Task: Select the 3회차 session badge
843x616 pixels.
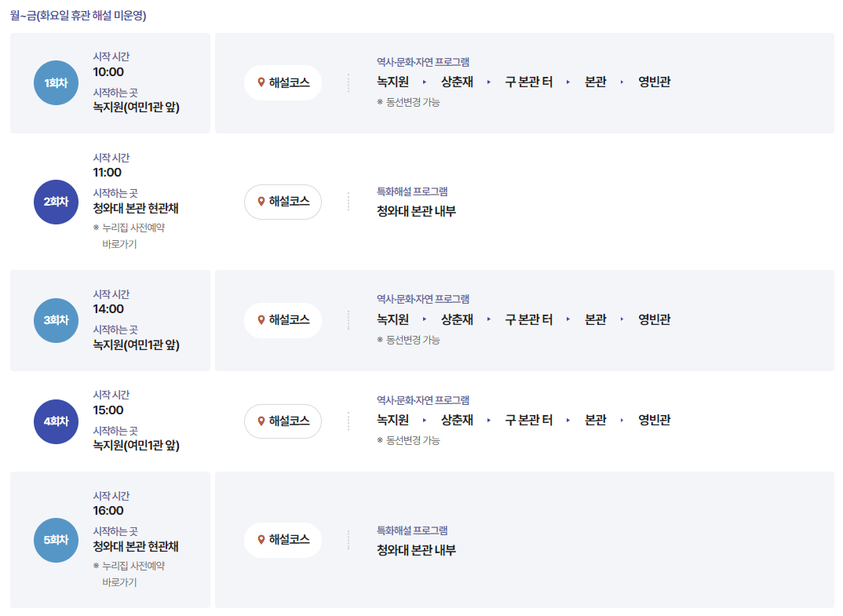Action: 56,319
